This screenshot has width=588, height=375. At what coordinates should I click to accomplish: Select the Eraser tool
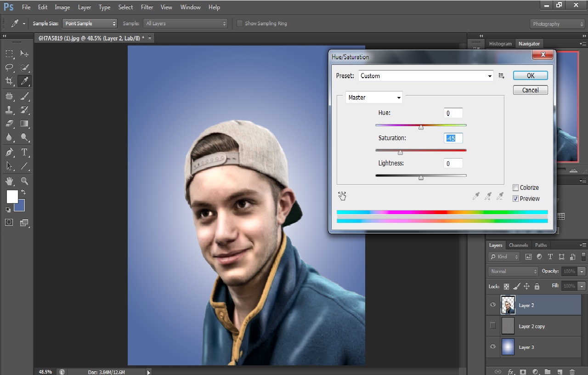pos(9,124)
